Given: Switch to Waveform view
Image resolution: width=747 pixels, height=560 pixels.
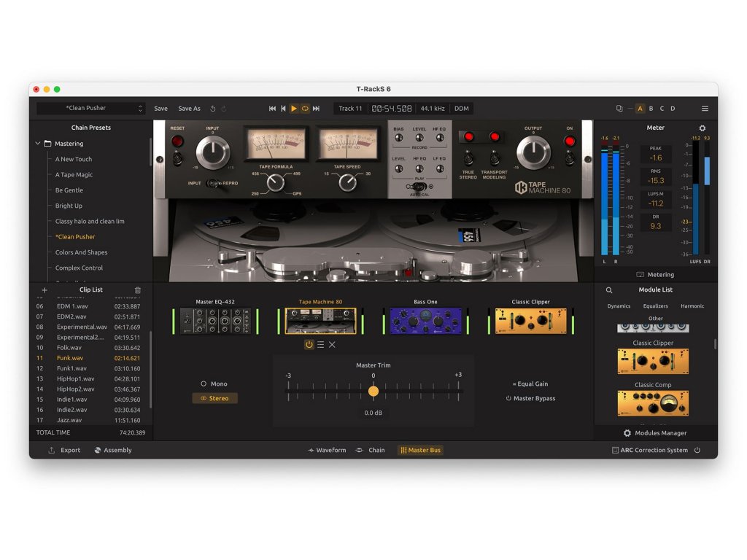Looking at the screenshot, I should pyautogui.click(x=328, y=450).
